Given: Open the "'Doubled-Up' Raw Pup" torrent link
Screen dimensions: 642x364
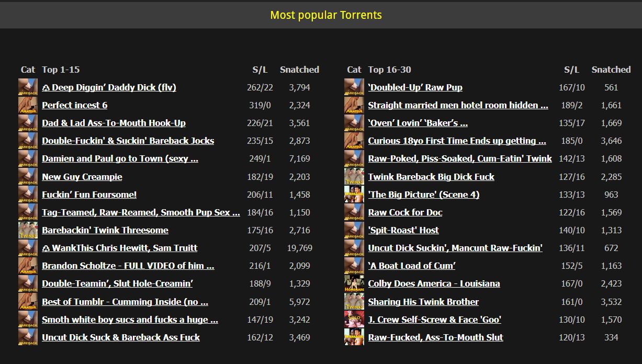Looking at the screenshot, I should point(415,87).
